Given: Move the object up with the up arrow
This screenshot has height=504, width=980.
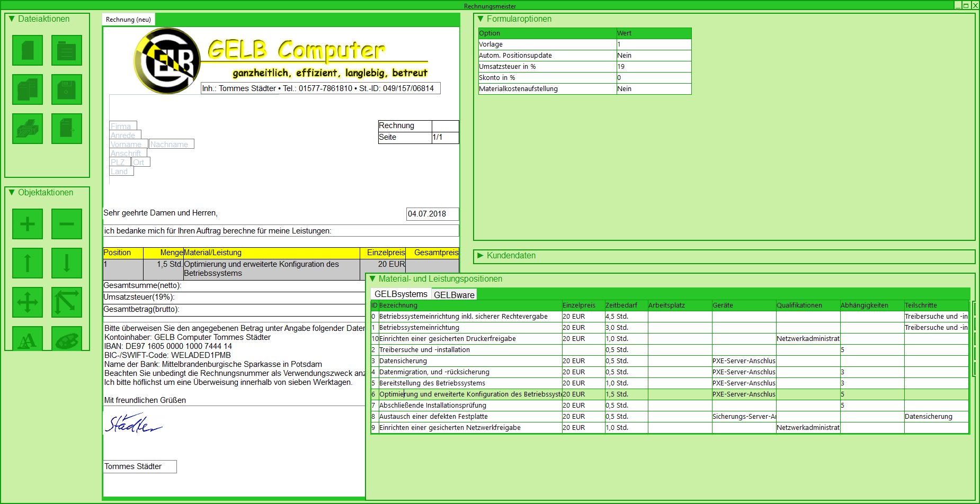Looking at the screenshot, I should point(28,263).
